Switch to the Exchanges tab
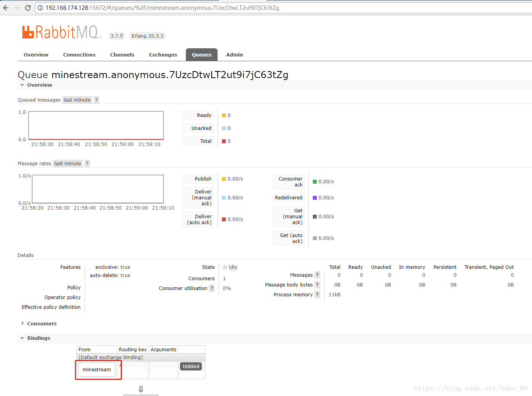The width and height of the screenshot is (532, 396). (163, 55)
